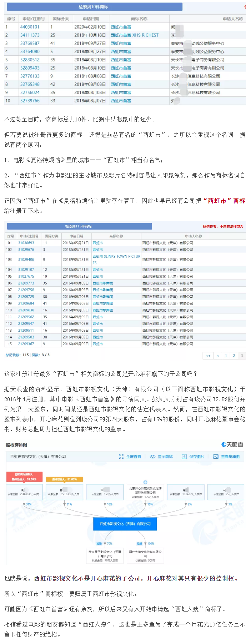Image resolution: width=251 pixels, height=644 pixels.
Task: Select 北京开心麻花娱乐文化传媒 shareholder node
Action: click(x=145, y=492)
